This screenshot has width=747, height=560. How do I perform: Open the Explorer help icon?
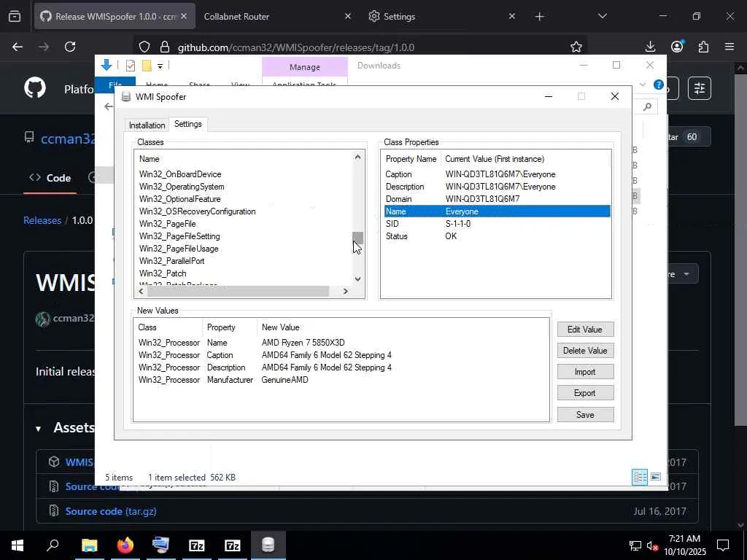(x=659, y=85)
